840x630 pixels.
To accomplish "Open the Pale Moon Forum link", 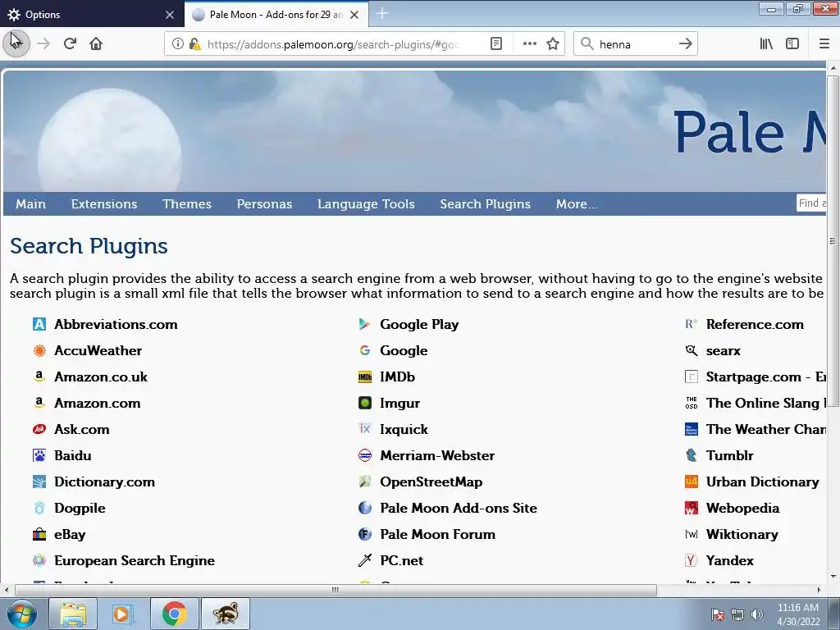I will (x=438, y=534).
